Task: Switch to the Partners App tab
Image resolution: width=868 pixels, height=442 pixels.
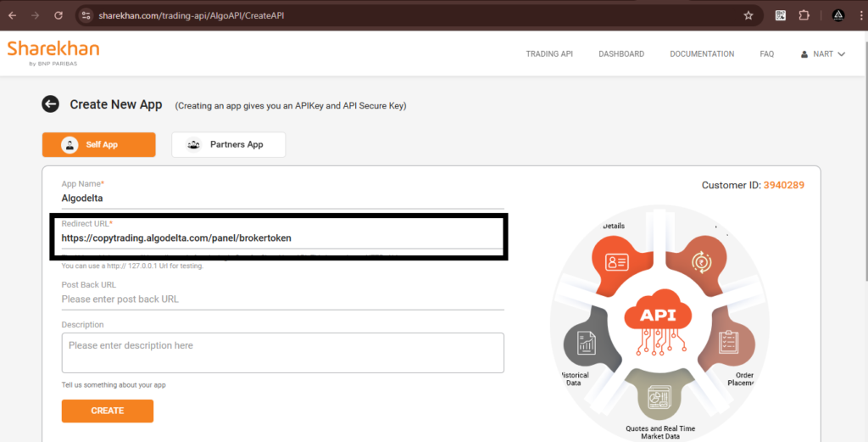Action: click(x=229, y=144)
